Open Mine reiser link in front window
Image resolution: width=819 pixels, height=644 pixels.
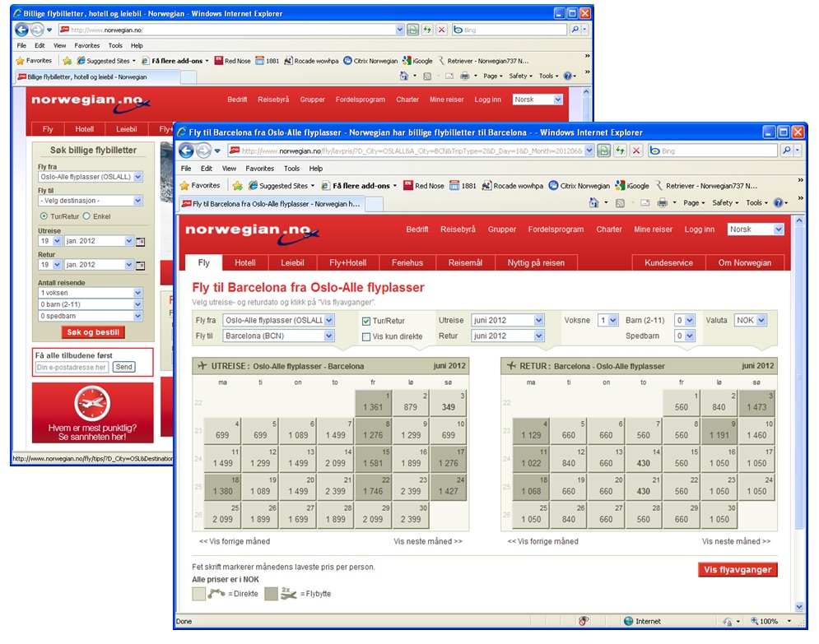pyautogui.click(x=653, y=229)
